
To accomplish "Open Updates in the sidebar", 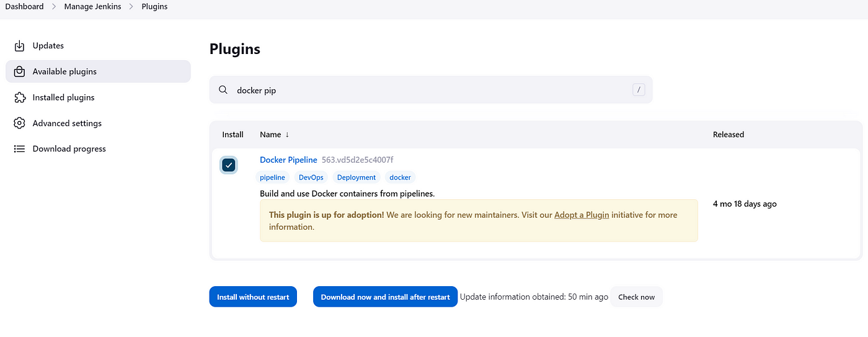I will click(x=98, y=45).
